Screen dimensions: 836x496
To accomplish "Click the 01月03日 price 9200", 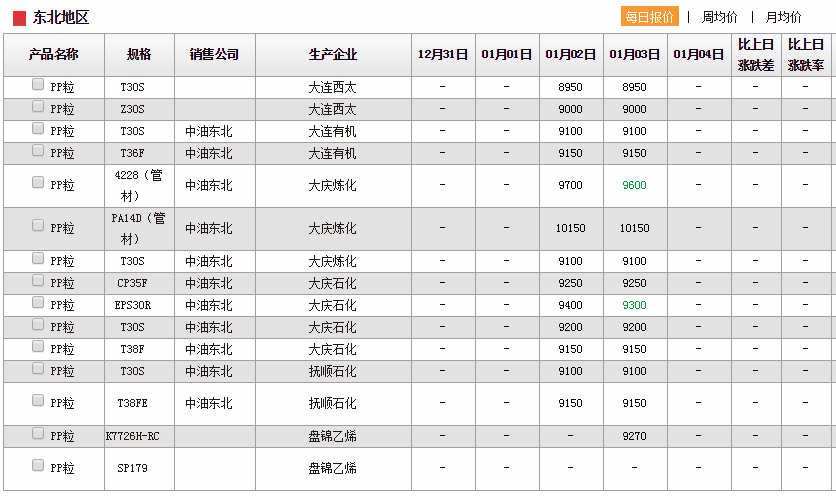I will point(634,327).
